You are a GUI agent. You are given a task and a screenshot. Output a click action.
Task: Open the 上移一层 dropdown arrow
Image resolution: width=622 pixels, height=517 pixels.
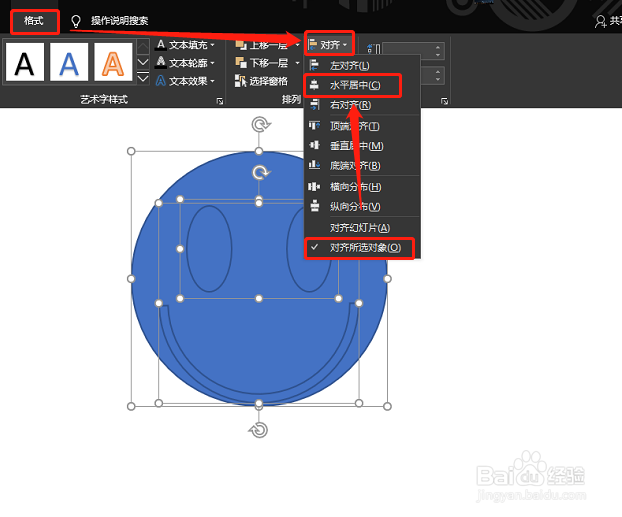[298, 45]
